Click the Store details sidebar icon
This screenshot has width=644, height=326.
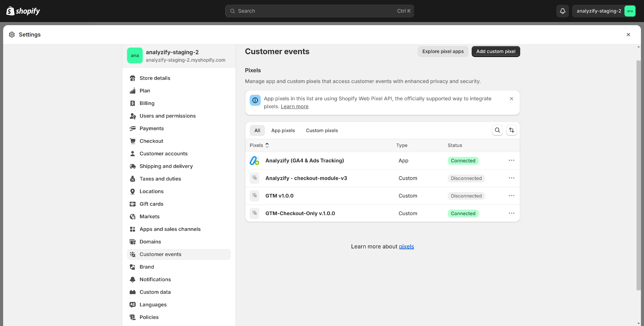[132, 78]
